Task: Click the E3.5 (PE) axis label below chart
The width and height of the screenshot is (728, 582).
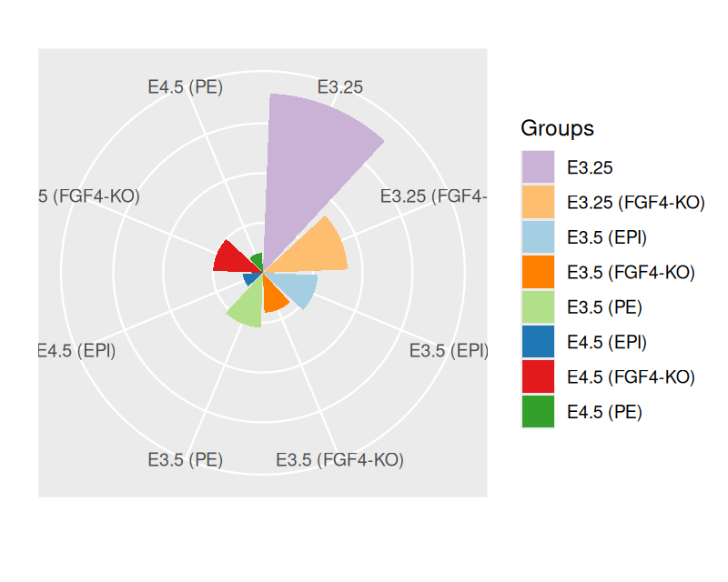Action: tap(186, 459)
